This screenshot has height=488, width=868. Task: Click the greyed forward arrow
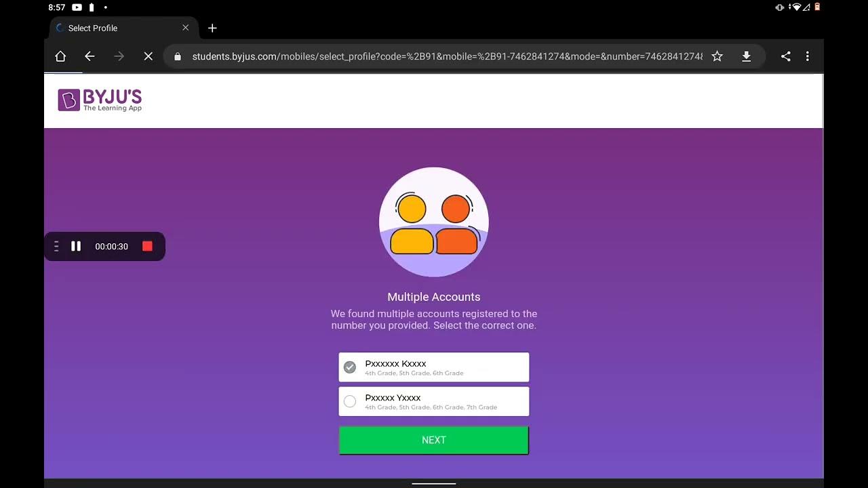(x=119, y=56)
